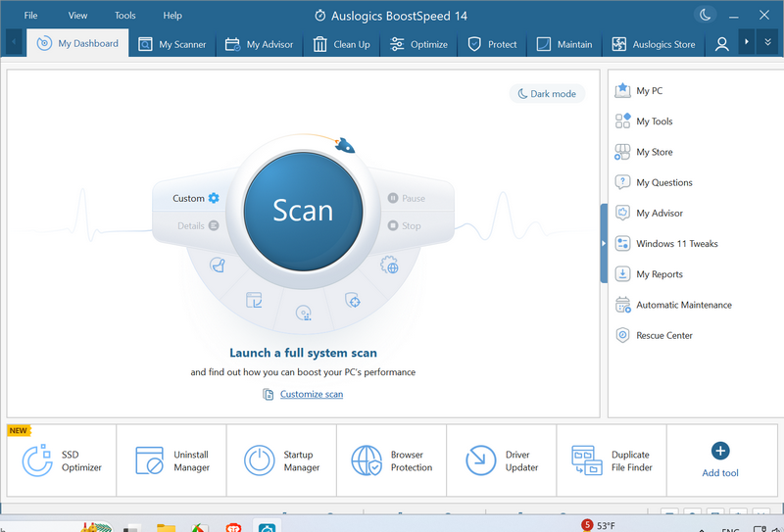The height and width of the screenshot is (532, 784).
Task: Open the Tools menu
Action: coord(125,16)
